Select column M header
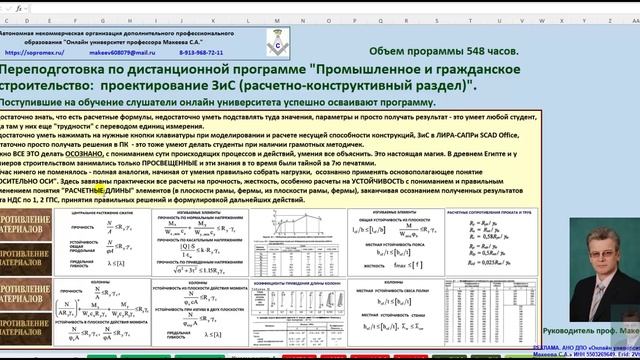The height and width of the screenshot is (360, 640). point(277,21)
